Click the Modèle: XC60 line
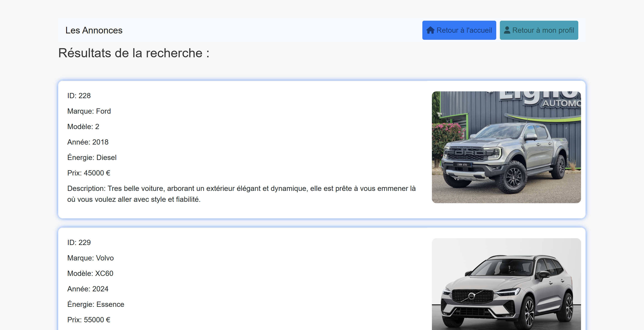644x330 pixels. click(x=90, y=273)
